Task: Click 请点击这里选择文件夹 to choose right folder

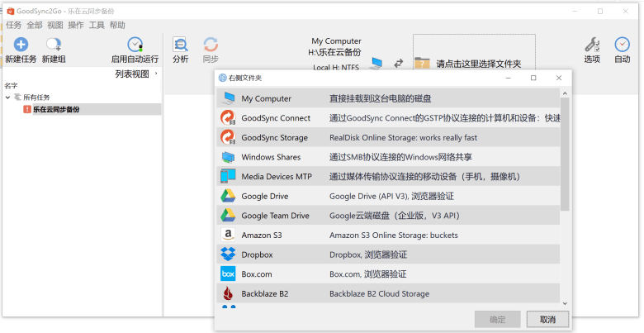Action: (x=479, y=64)
